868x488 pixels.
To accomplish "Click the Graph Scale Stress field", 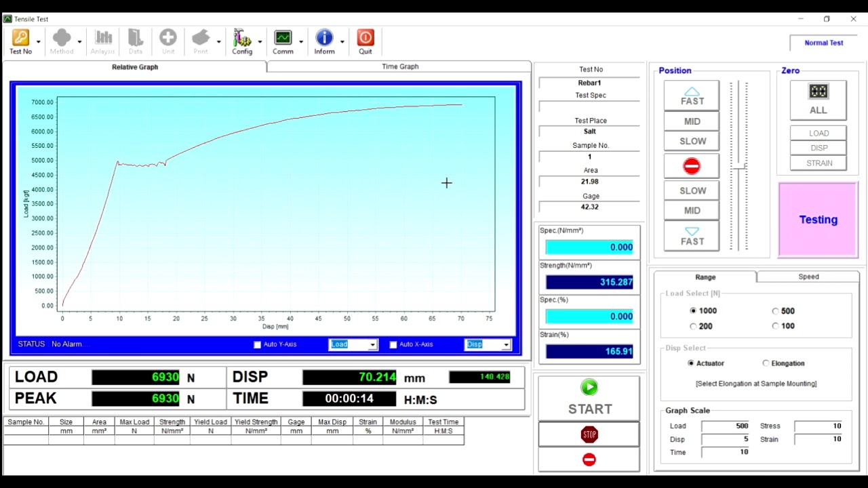I will [818, 426].
